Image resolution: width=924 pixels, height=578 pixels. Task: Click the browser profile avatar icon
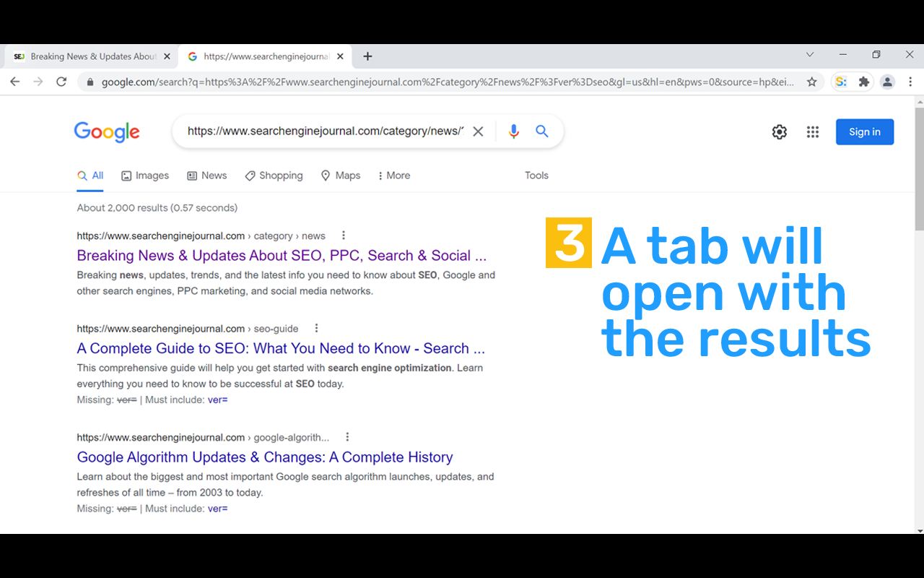pyautogui.click(x=887, y=82)
